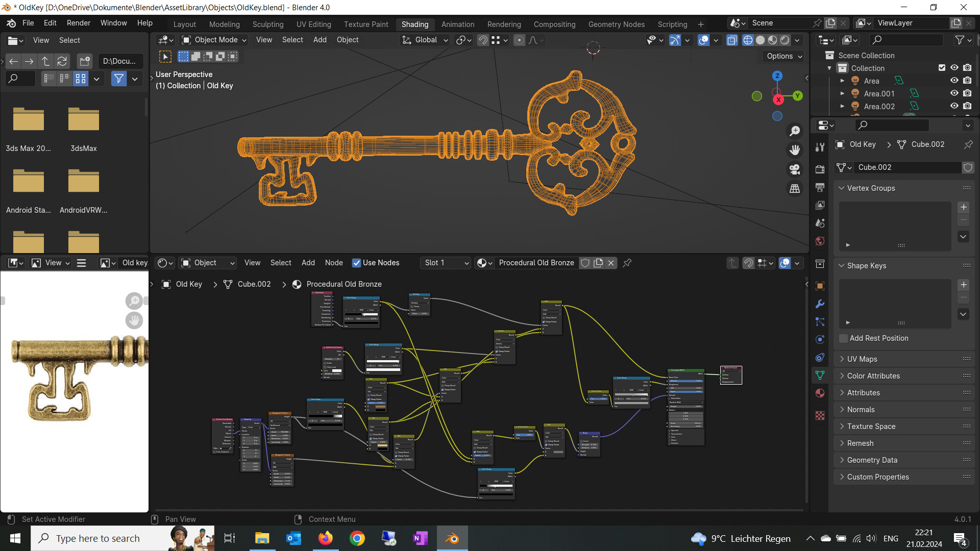
Task: Hide the Area object in viewport
Action: coord(954,81)
